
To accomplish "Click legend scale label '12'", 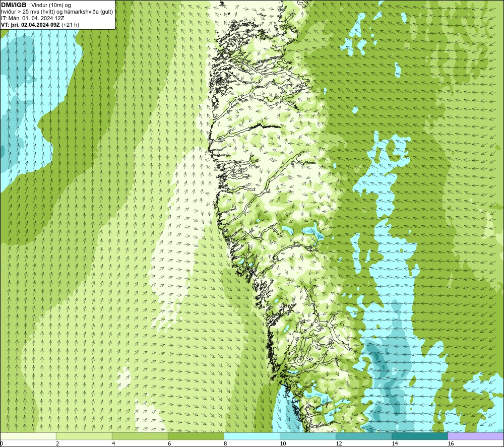I will pos(339,444).
